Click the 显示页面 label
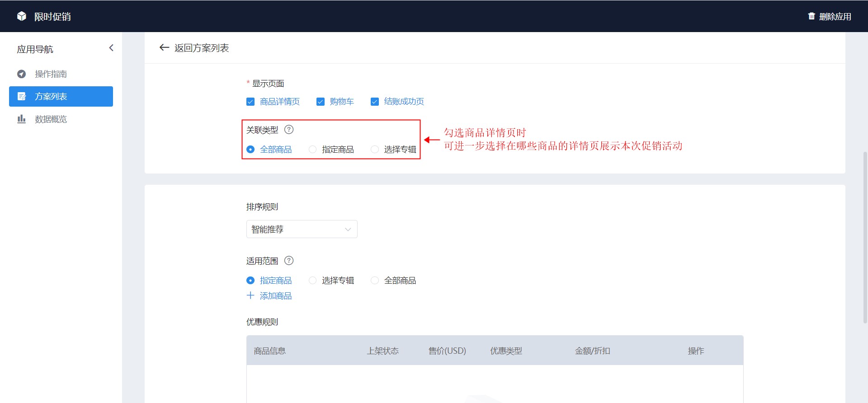Image resolution: width=868 pixels, height=403 pixels. 268,84
